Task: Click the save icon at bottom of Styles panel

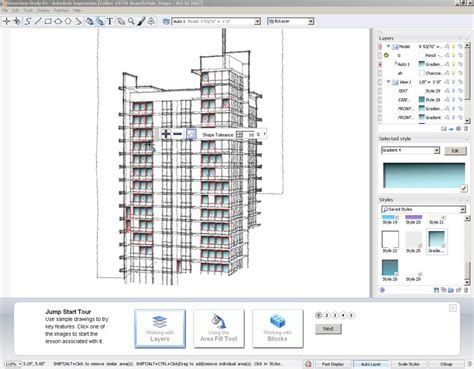Action: click(x=436, y=290)
